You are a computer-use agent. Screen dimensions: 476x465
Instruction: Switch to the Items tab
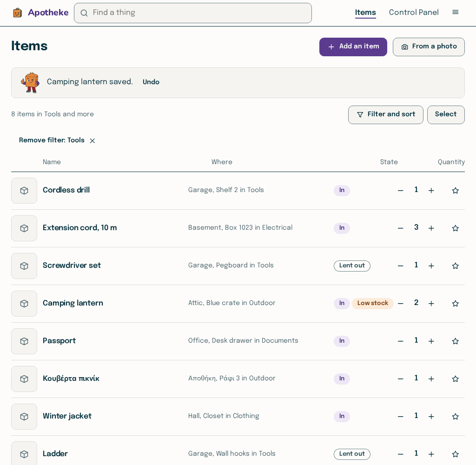(x=365, y=13)
